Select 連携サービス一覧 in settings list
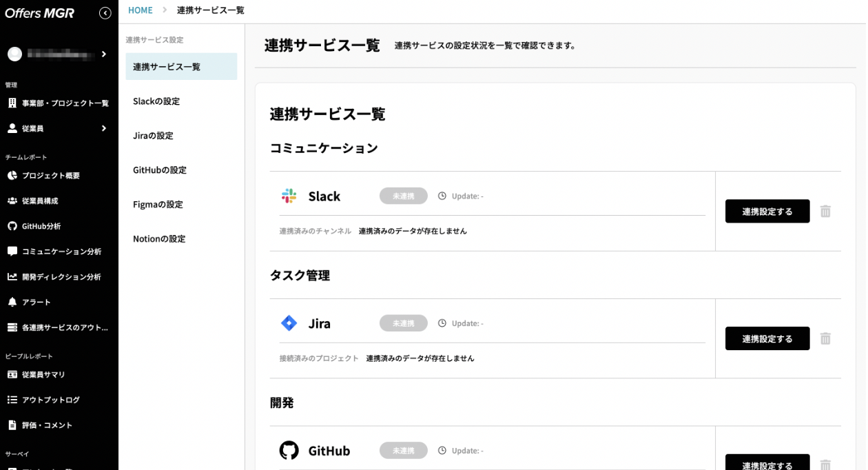 (x=181, y=67)
